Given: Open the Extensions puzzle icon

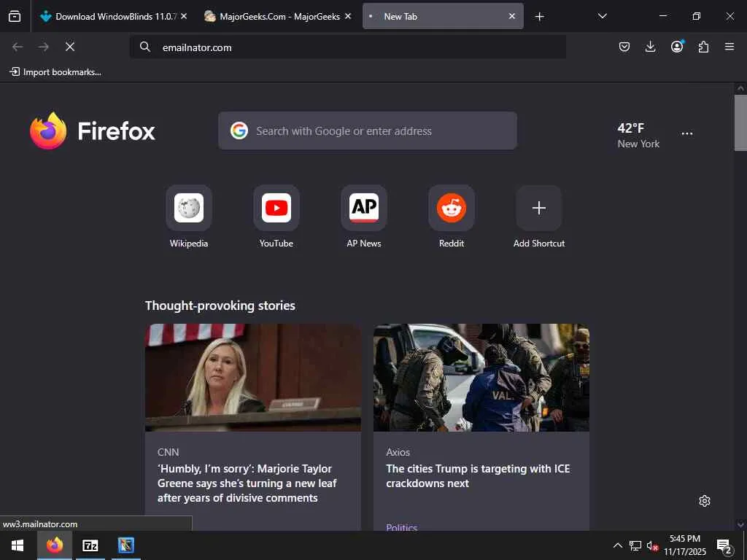Looking at the screenshot, I should pos(703,47).
